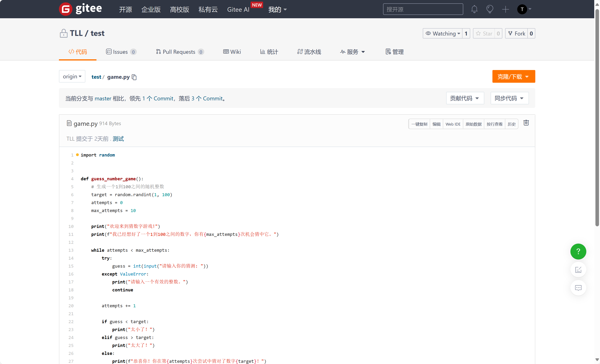
Task: Click the page vertical scrollbar
Action: pyautogui.click(x=597, y=117)
